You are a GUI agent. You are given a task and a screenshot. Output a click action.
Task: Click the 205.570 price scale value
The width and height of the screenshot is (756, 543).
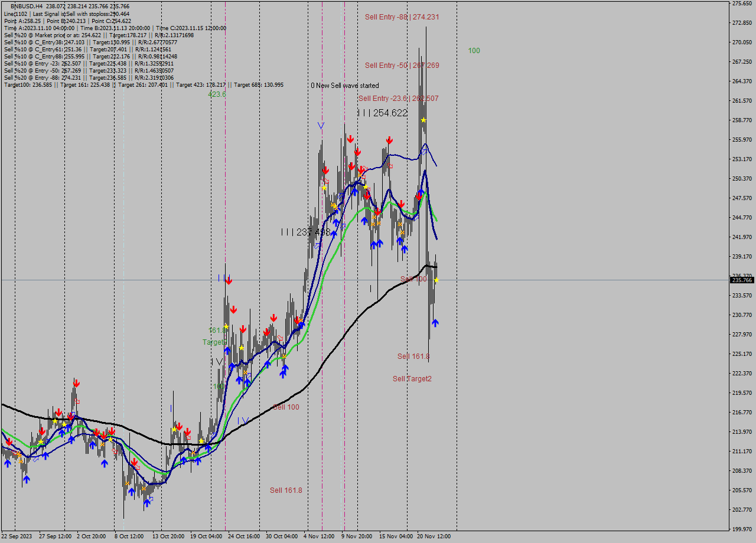(742, 490)
